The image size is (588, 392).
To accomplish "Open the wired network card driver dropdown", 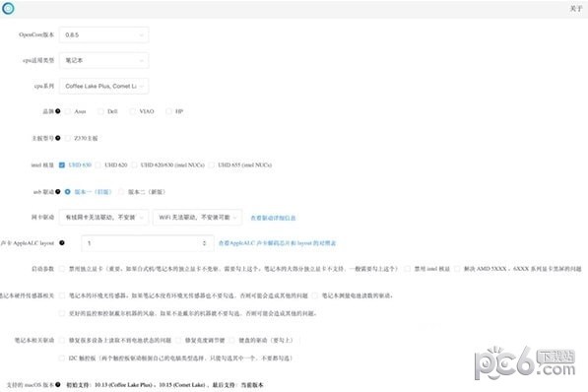I will [103, 218].
